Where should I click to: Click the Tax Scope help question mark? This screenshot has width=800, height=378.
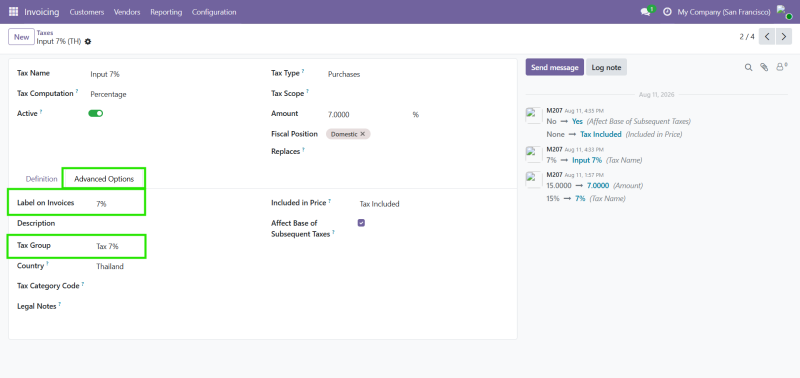pyautogui.click(x=308, y=92)
